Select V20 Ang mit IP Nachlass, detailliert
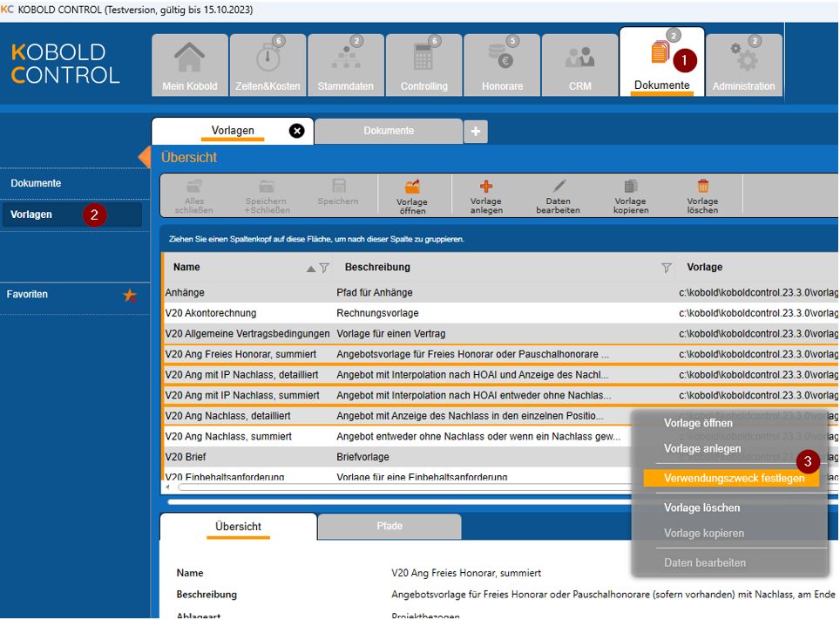 point(500,375)
